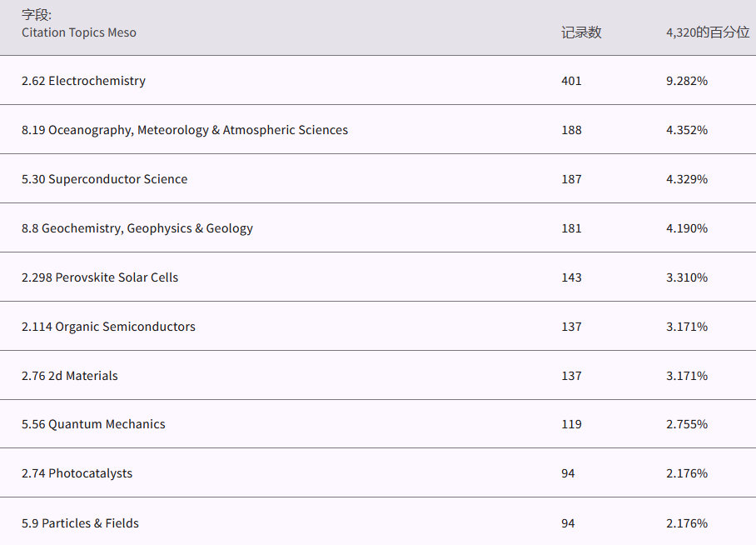756x545 pixels.
Task: Select the record count 188
Action: point(571,130)
